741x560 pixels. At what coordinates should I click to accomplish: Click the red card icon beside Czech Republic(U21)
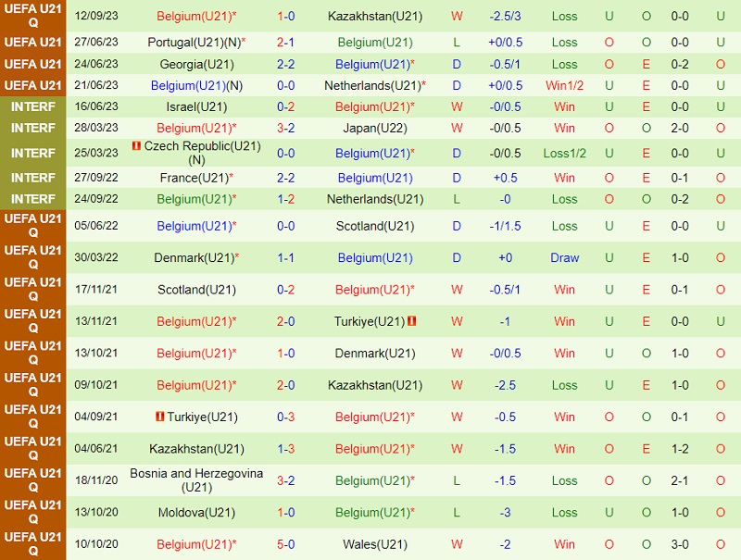click(136, 146)
